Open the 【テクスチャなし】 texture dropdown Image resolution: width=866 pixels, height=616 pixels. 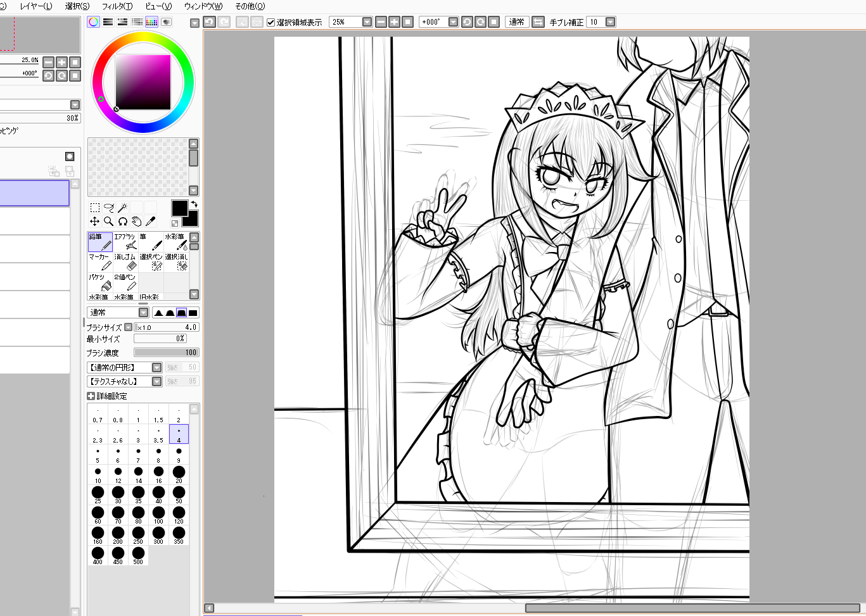[156, 382]
